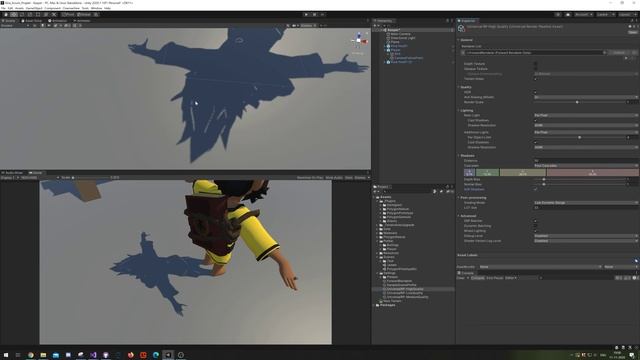Toggle the Opaque Texture checkbox
The image size is (640, 360).
pyautogui.click(x=536, y=69)
